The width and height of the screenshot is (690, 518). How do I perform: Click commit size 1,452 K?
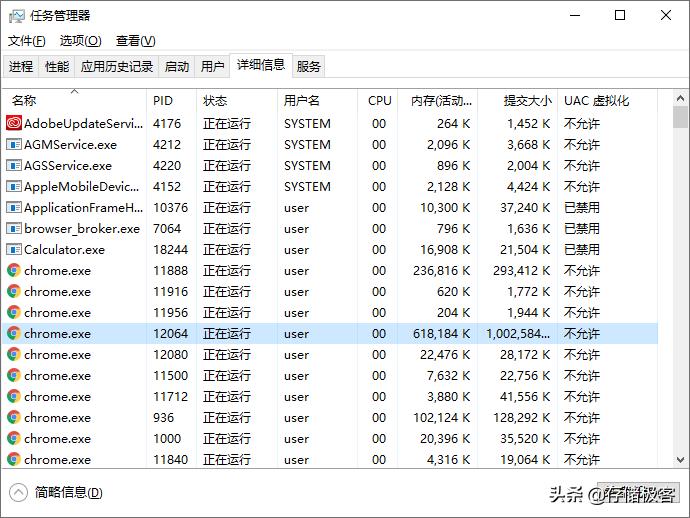point(529,123)
